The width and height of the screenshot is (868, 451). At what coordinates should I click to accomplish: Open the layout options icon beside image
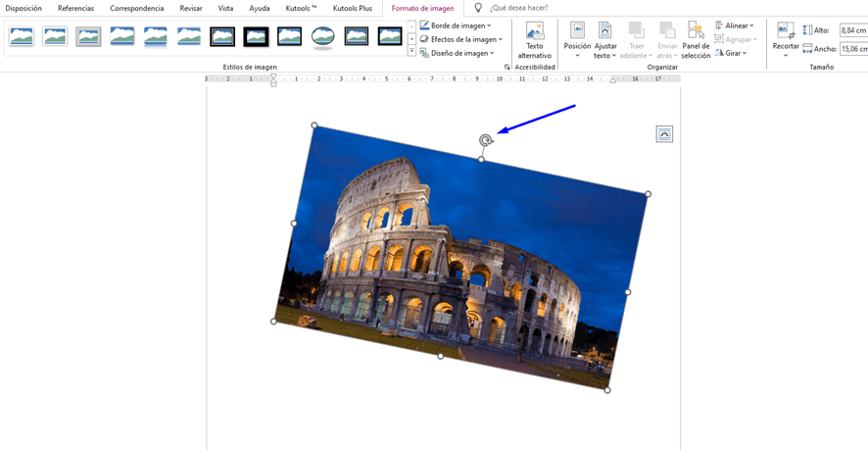[x=664, y=134]
